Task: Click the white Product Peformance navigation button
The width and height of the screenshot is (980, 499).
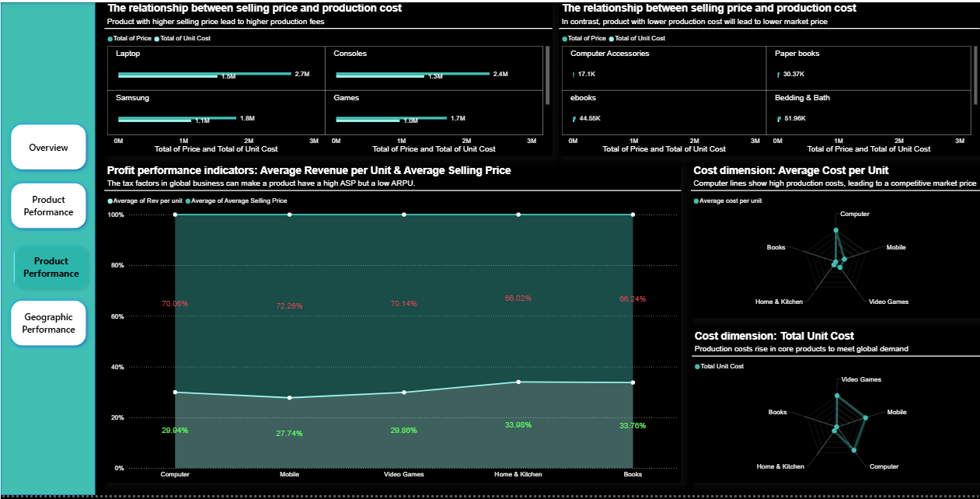Action: pos(48,206)
